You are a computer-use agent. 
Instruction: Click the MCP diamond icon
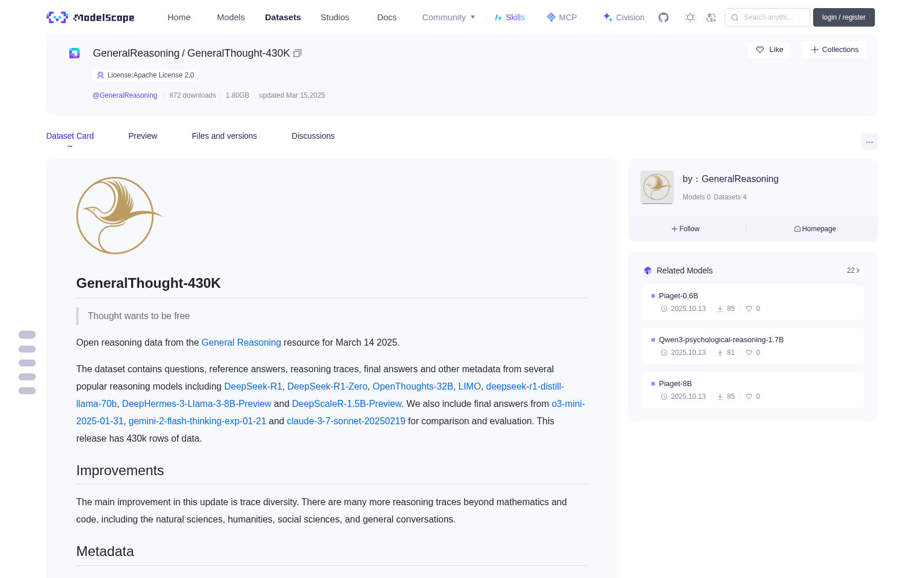pyautogui.click(x=551, y=17)
